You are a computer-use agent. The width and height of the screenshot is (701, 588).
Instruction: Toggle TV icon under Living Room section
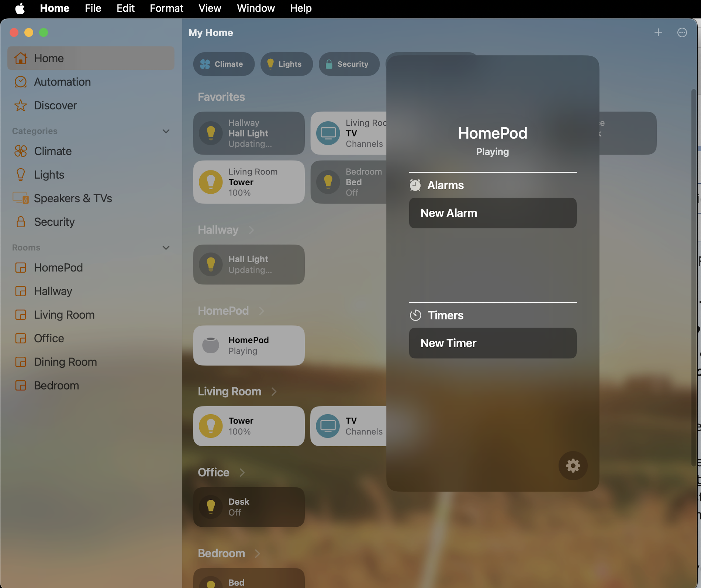(328, 426)
